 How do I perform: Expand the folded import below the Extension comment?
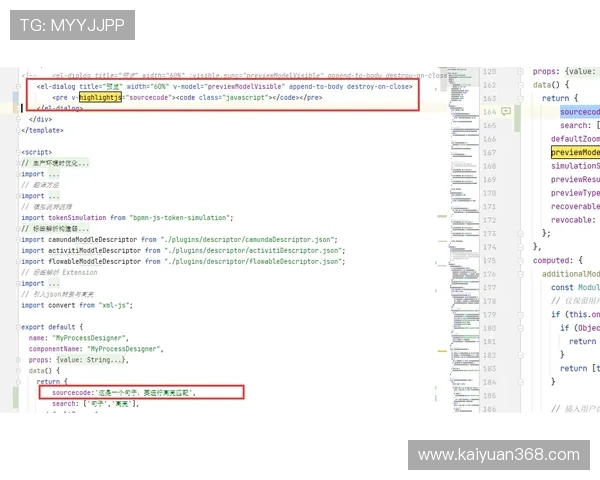(x=52, y=283)
